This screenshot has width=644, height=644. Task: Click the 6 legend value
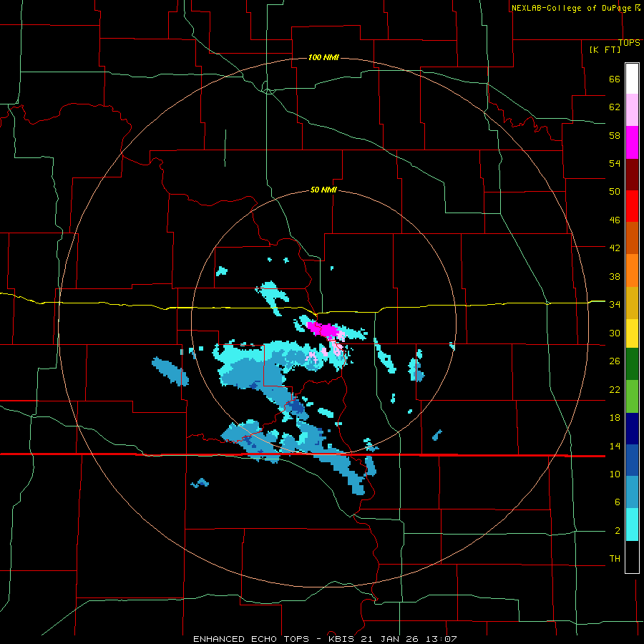click(617, 502)
